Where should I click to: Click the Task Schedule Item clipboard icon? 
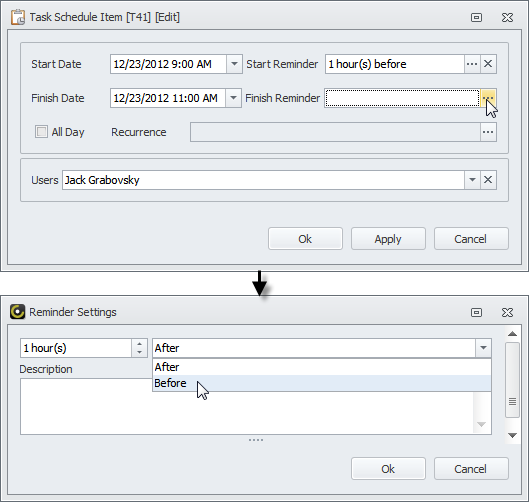(x=18, y=17)
